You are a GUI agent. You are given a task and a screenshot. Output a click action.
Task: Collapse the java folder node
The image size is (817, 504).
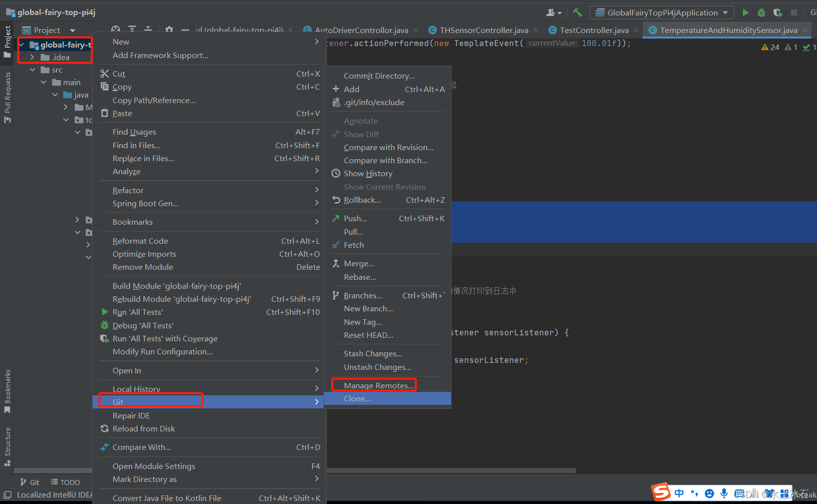click(55, 95)
